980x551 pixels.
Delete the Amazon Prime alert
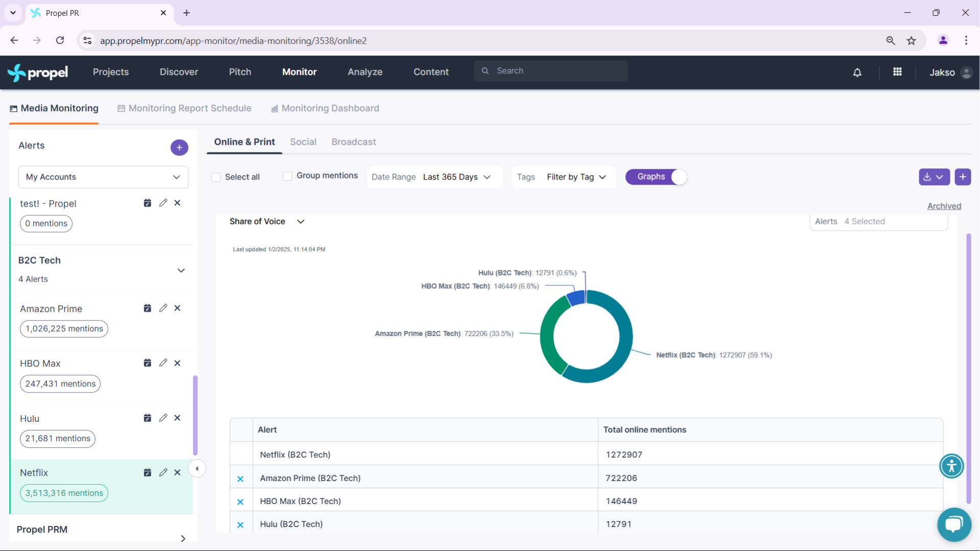coord(178,308)
